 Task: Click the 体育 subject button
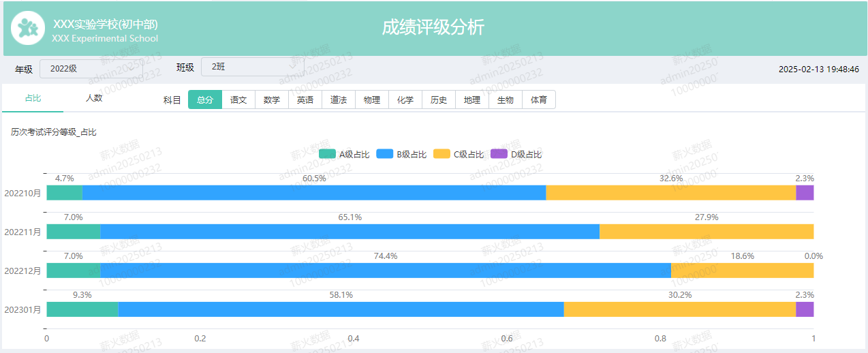[x=539, y=99]
